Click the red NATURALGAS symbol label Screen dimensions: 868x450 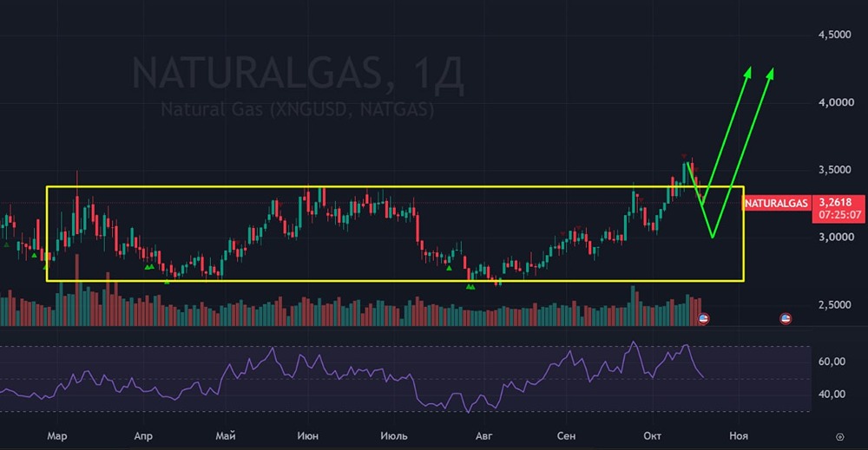(x=776, y=204)
